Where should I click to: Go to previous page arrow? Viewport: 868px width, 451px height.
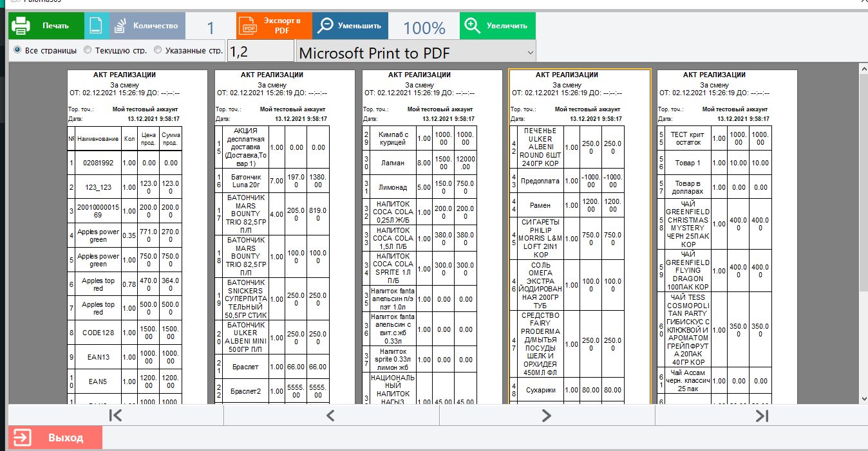331,416
